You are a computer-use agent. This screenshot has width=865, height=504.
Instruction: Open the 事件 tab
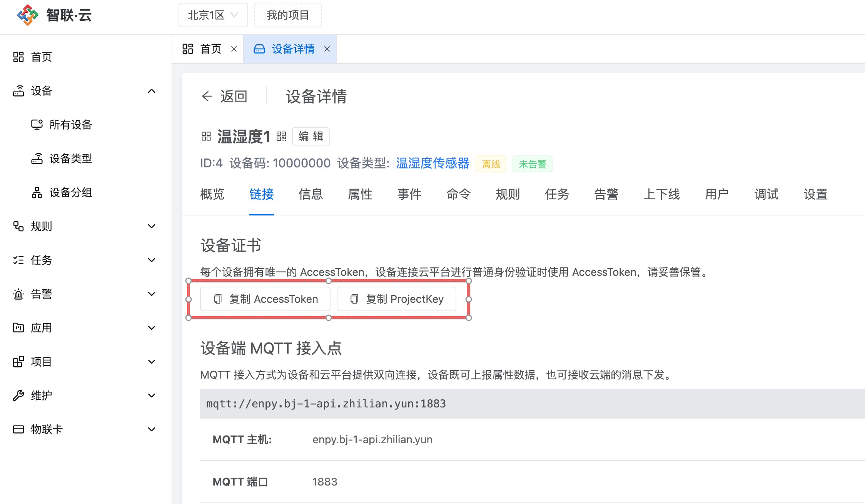409,194
